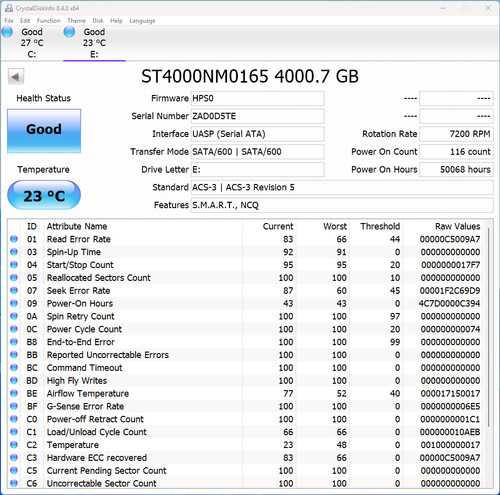Click the CrystalDiskInfo app icon in title bar
The image size is (500, 495).
9,8
